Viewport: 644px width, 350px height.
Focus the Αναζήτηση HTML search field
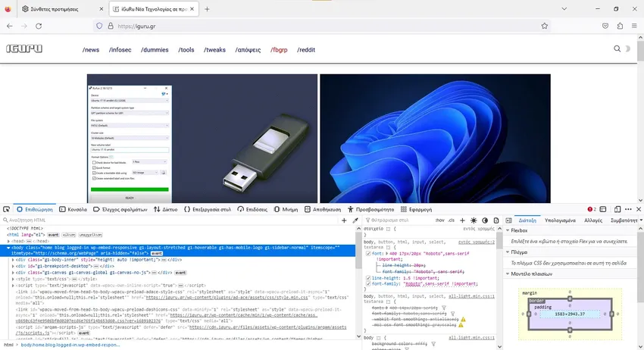pos(170,220)
